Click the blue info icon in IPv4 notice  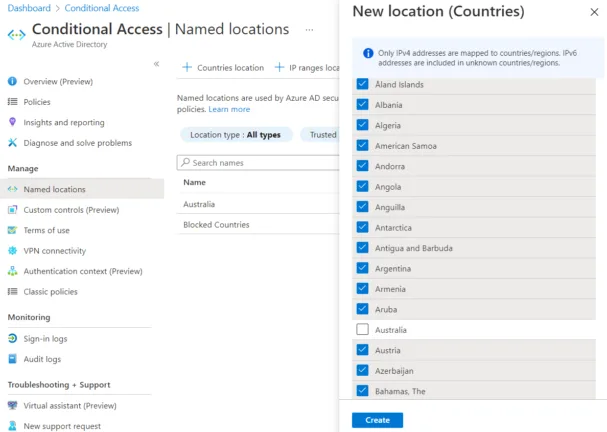coord(368,53)
